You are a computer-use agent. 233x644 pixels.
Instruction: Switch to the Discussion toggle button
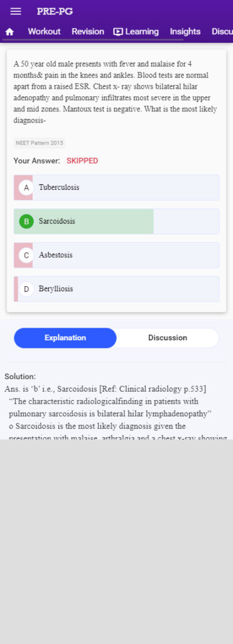coord(167,338)
